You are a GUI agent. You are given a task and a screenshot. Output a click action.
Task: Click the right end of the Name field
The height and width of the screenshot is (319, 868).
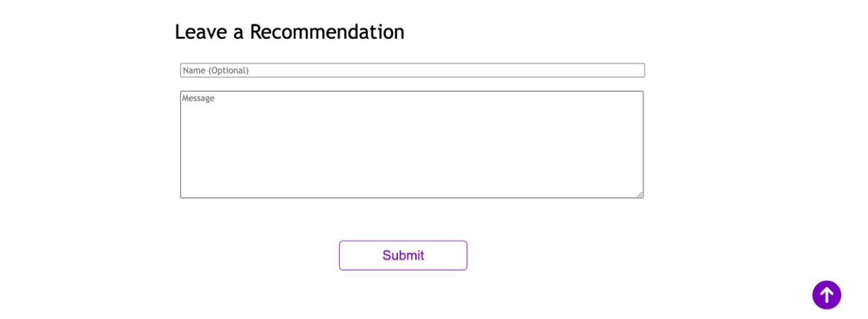point(635,70)
